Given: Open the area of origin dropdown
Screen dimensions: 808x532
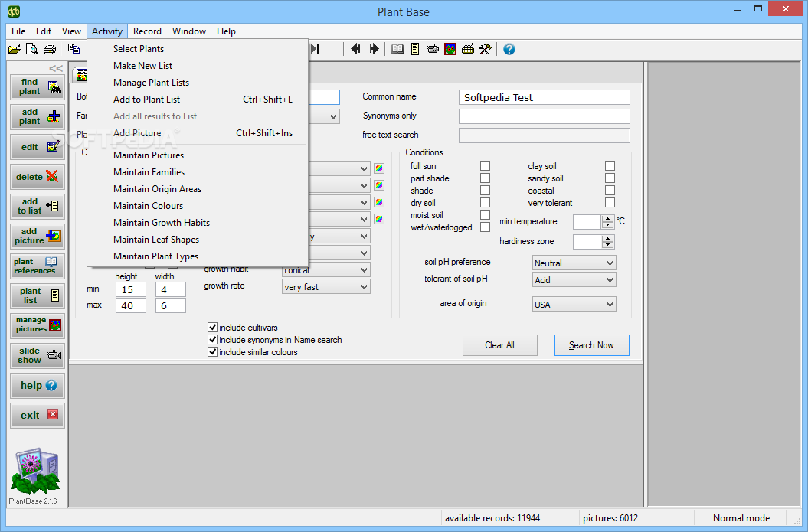Looking at the screenshot, I should [x=574, y=305].
